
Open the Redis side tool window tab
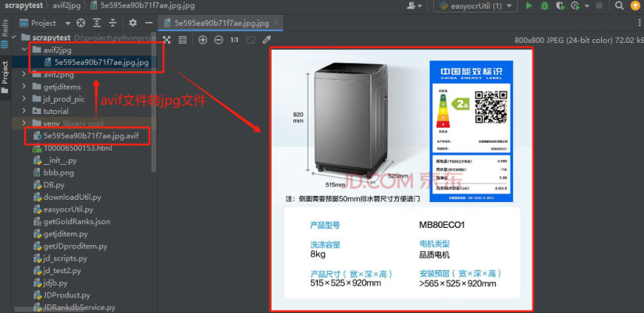[x=5, y=33]
